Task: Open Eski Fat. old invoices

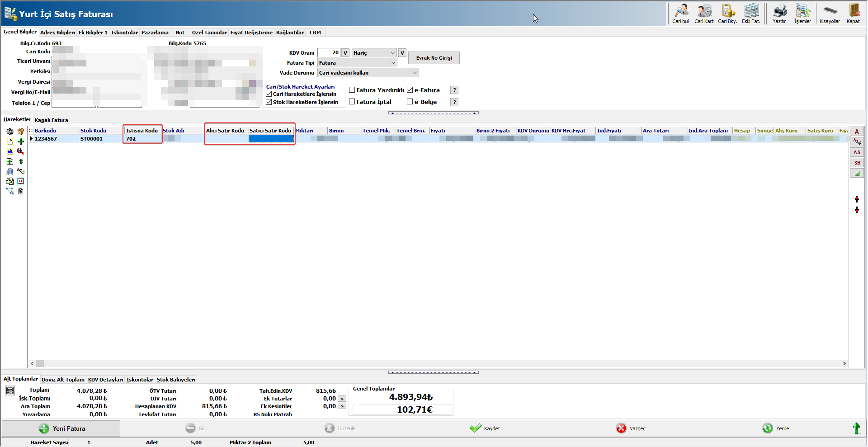Action: coord(751,14)
